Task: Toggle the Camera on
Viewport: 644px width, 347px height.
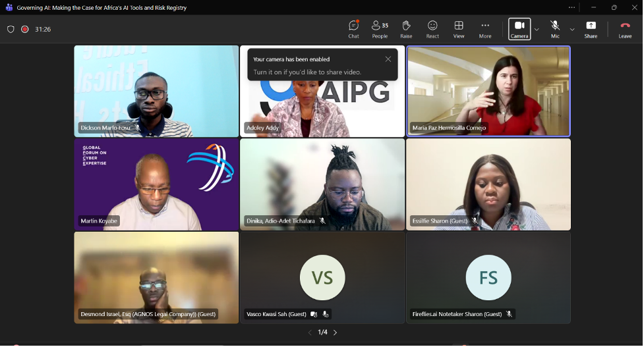Action: tap(519, 29)
